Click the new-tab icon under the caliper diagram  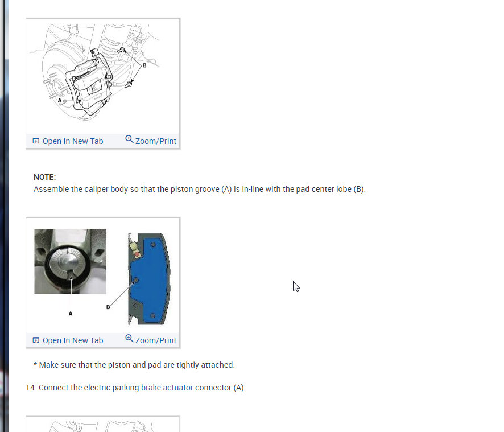(36, 141)
